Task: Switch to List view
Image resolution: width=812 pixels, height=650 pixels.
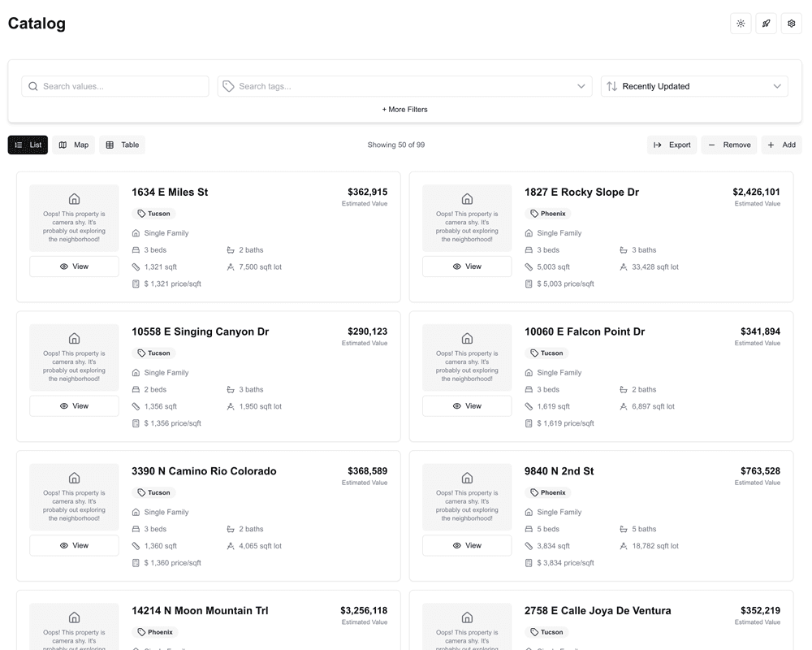Action: [28, 145]
